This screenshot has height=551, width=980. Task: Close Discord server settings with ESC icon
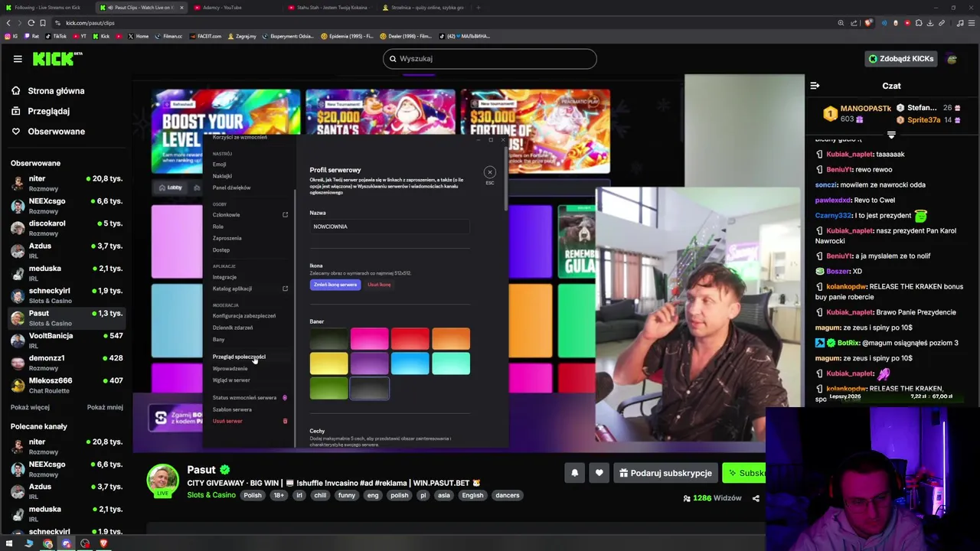pos(490,172)
